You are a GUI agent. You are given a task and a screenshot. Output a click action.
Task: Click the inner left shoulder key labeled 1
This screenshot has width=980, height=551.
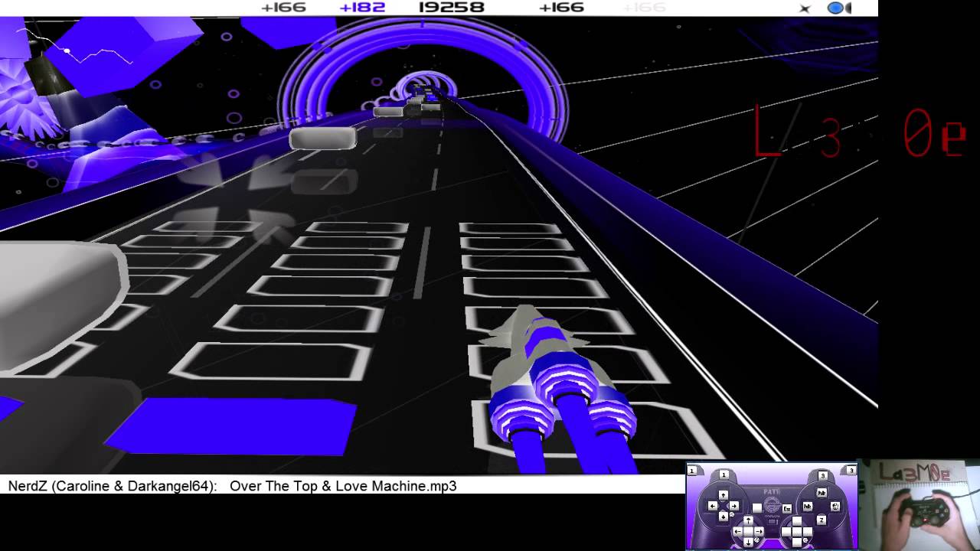pyautogui.click(x=724, y=475)
